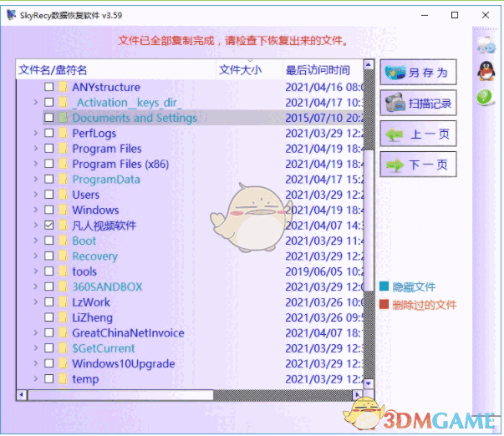Expand the 凡人视频软件 folder node
This screenshot has width=504, height=436.
tap(36, 226)
